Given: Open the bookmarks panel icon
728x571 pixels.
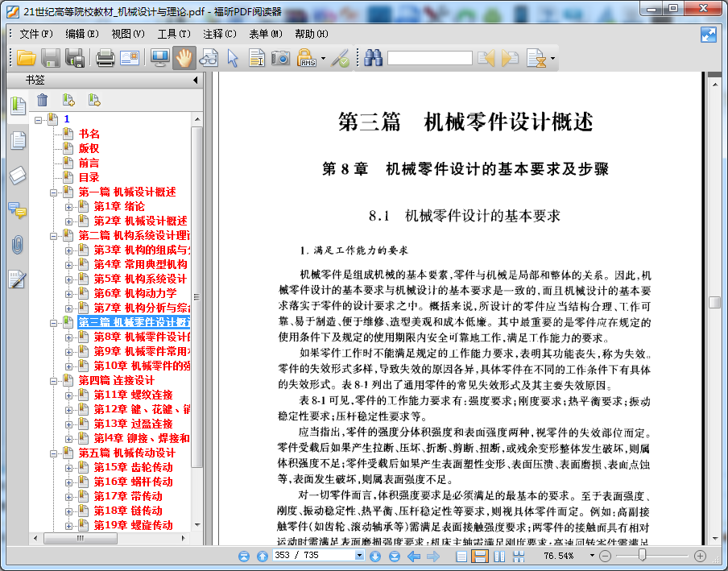Looking at the screenshot, I should click(18, 106).
